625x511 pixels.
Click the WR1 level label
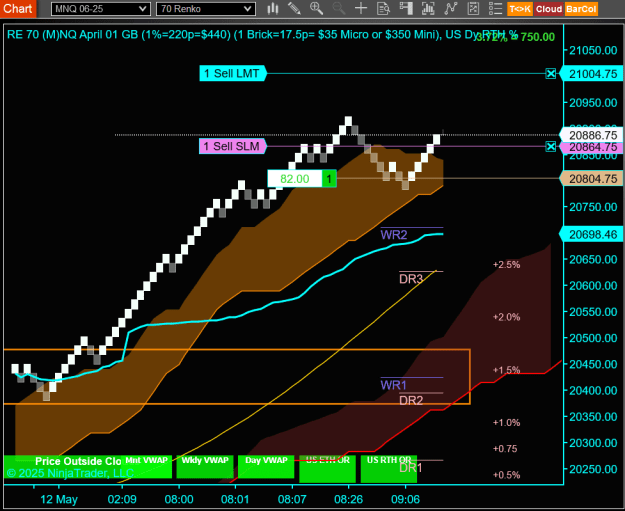tap(393, 385)
